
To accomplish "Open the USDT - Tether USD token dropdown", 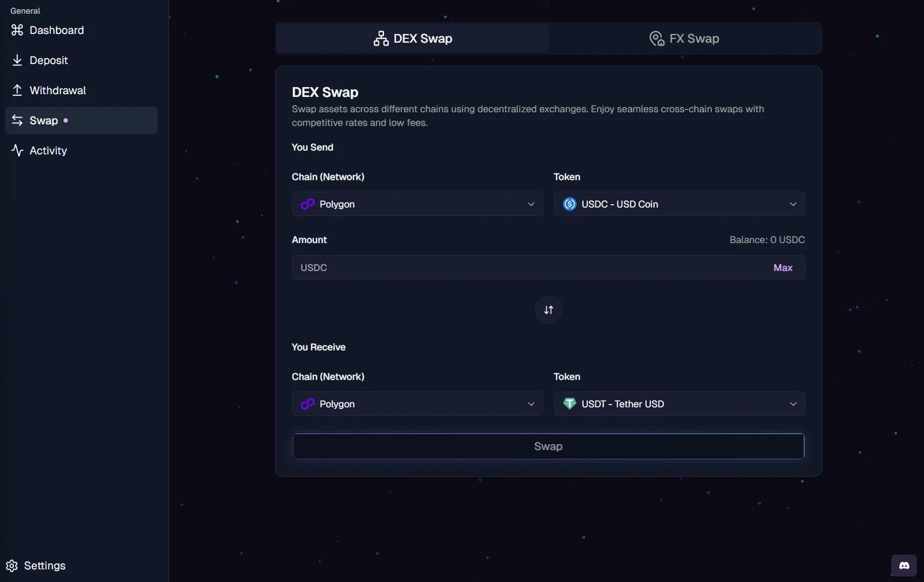I will [x=679, y=404].
